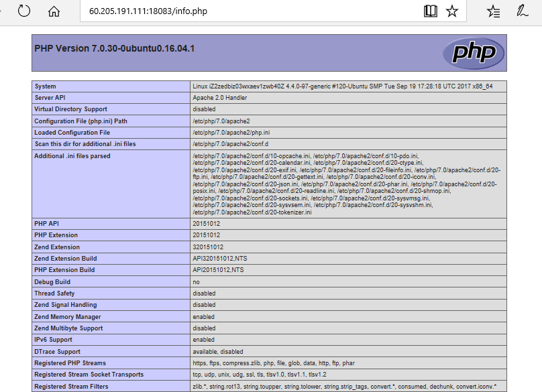The image size is (542, 392).
Task: Select the Server API label
Action: tap(50, 98)
